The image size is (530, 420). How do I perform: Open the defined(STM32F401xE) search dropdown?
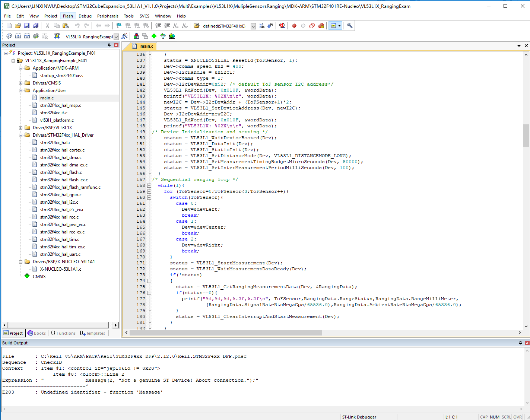pyautogui.click(x=253, y=26)
